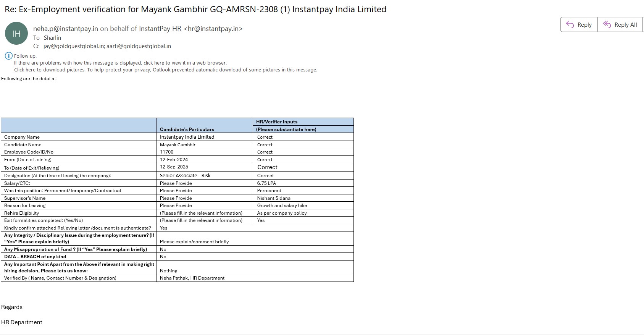644x335 pixels.
Task: Click Cc recipient aarti@goldquestglobal.in
Action: coord(139,46)
